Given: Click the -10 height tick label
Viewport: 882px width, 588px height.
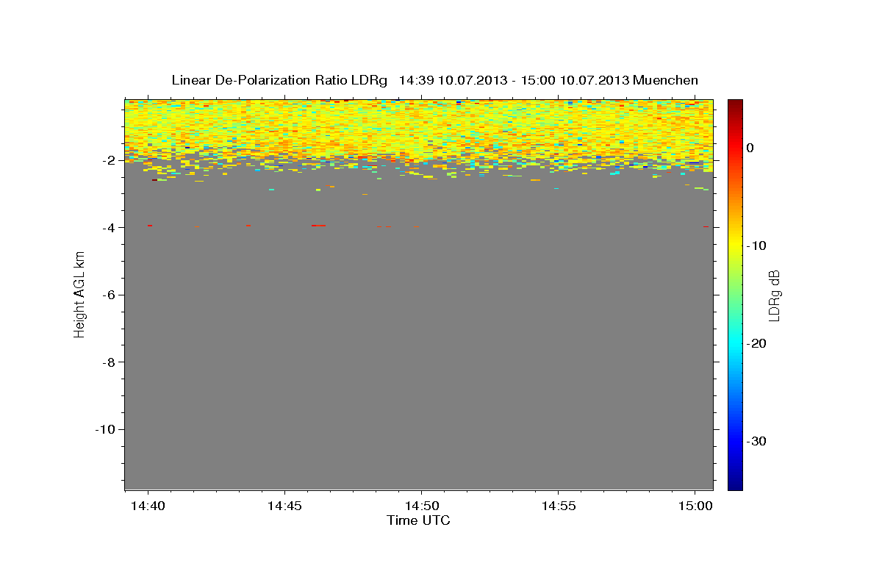Looking at the screenshot, I should click(105, 429).
